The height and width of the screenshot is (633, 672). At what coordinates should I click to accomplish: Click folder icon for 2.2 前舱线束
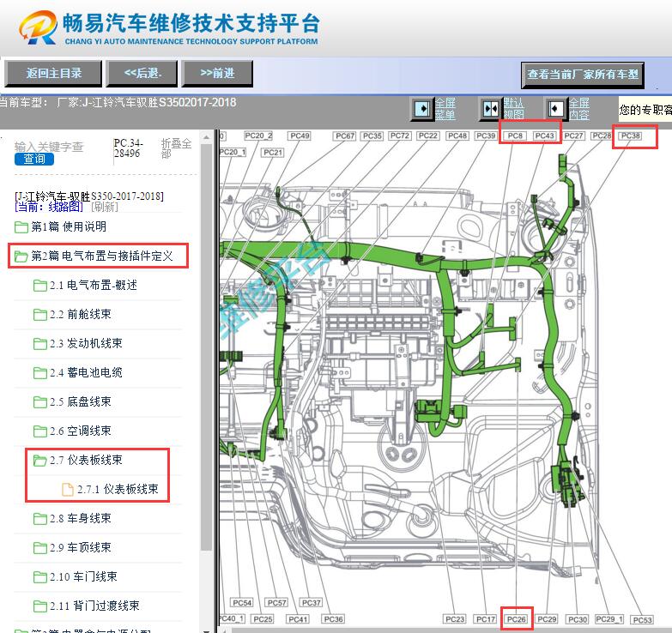pos(39,315)
